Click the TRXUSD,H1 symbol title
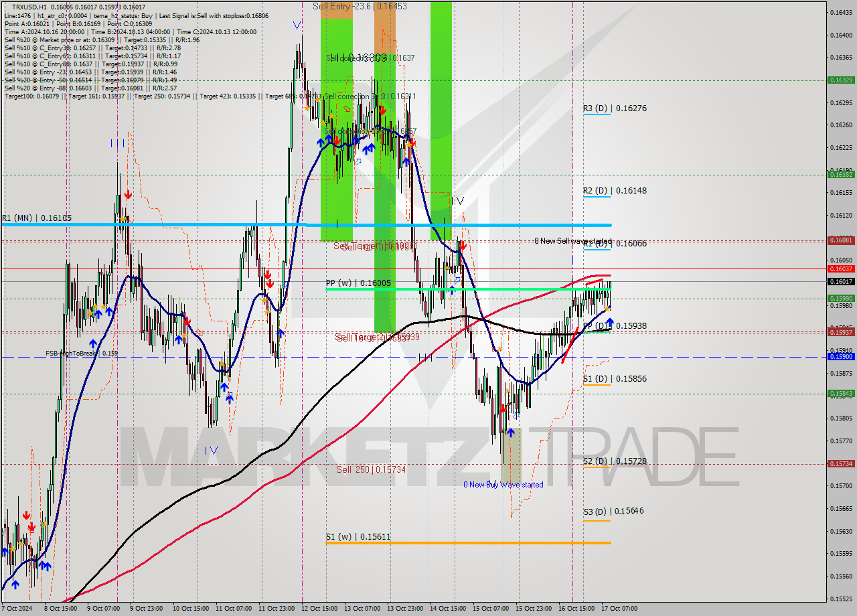857x616 pixels. point(28,7)
